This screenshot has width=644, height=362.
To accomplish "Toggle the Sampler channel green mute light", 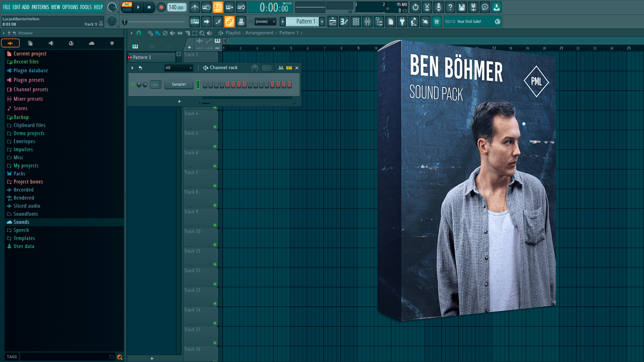I will [133, 84].
